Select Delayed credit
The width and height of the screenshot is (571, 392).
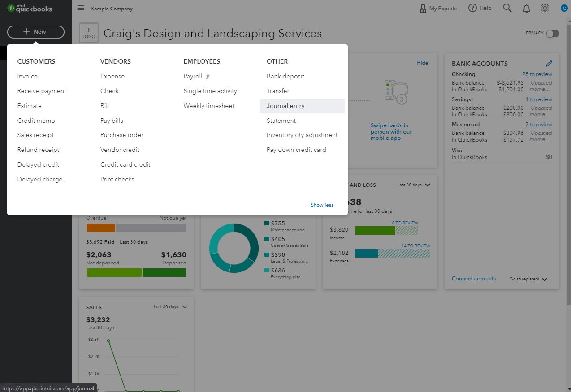38,164
